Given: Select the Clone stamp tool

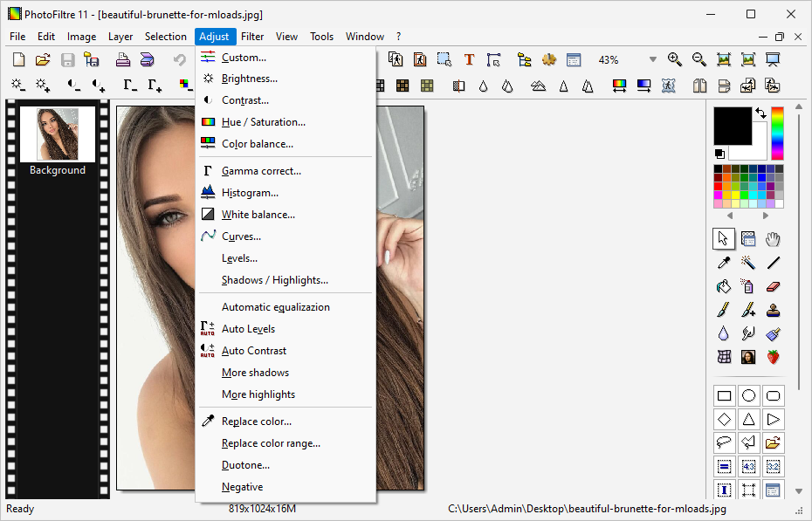Looking at the screenshot, I should pos(773,310).
